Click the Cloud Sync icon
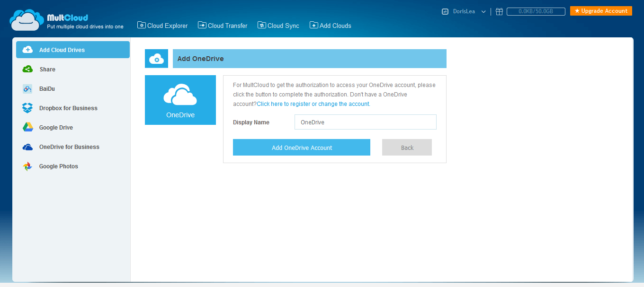 click(261, 25)
